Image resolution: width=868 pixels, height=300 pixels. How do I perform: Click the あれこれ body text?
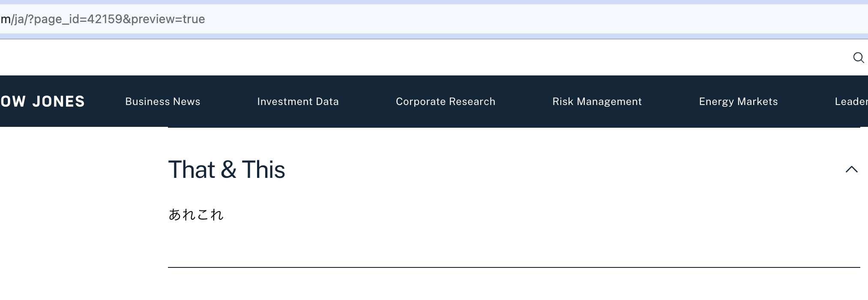click(196, 214)
